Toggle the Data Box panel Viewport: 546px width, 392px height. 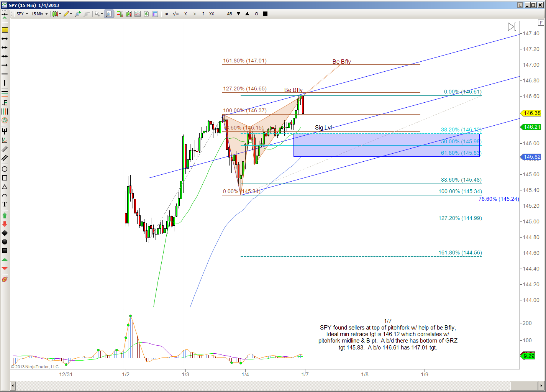(155, 14)
